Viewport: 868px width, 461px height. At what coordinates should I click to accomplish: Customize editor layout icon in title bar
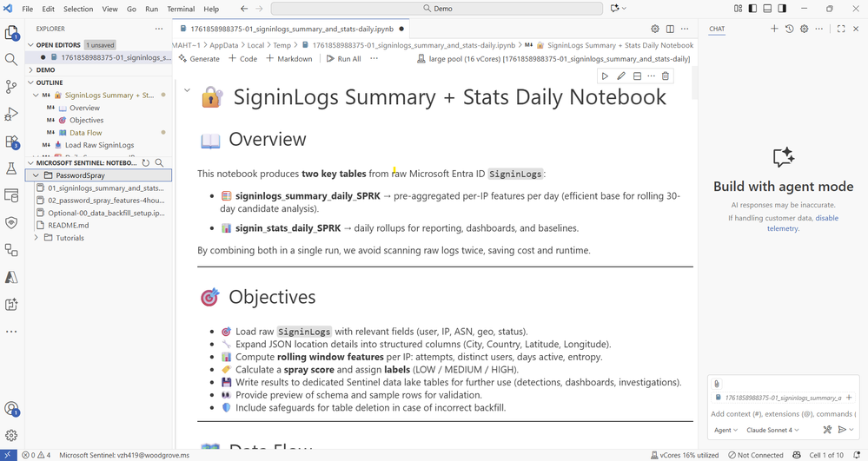[738, 9]
